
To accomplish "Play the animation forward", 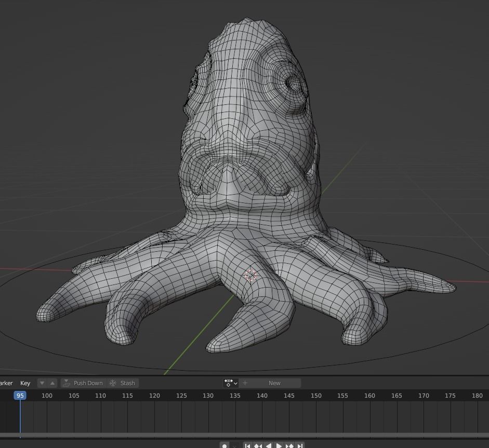I will click(279, 445).
